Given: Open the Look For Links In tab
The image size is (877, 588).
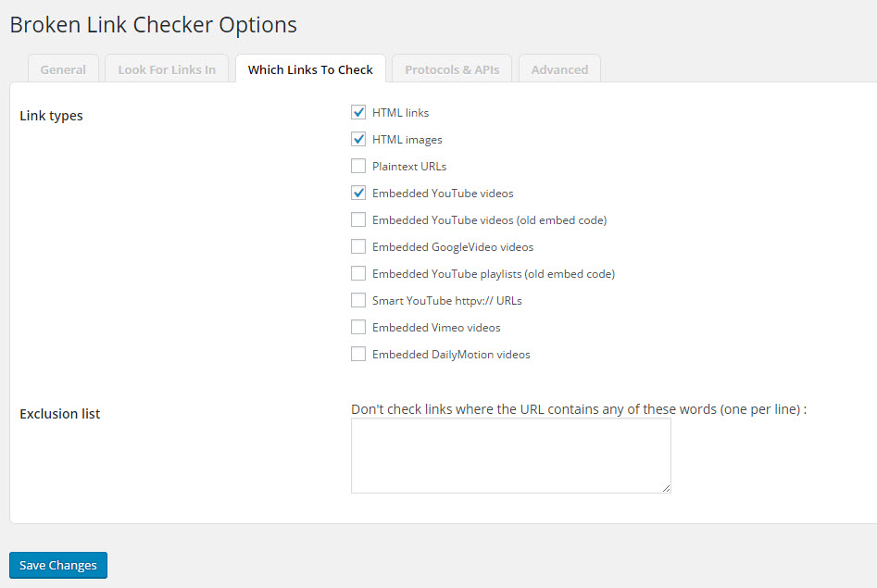Looking at the screenshot, I should (x=167, y=69).
